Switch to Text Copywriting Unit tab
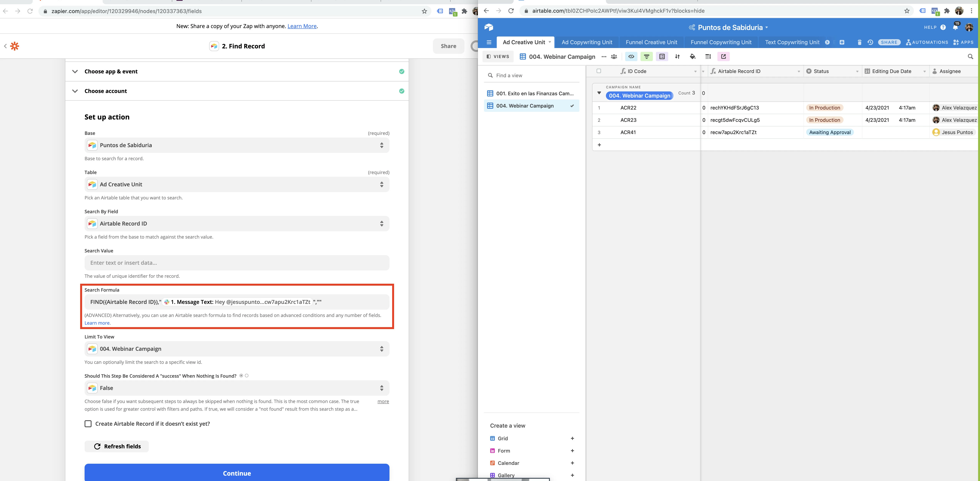The height and width of the screenshot is (481, 980). (x=792, y=42)
